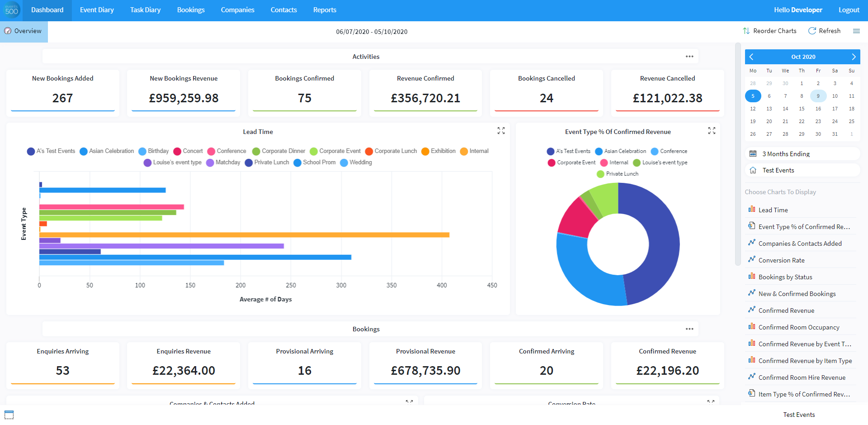Go to the Companies menu
868x425 pixels.
pyautogui.click(x=238, y=10)
